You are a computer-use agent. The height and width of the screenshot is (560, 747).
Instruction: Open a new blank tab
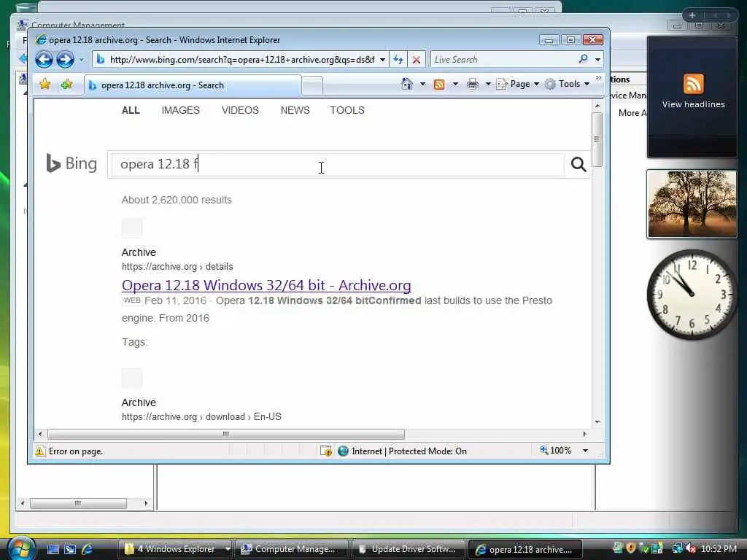click(x=312, y=86)
